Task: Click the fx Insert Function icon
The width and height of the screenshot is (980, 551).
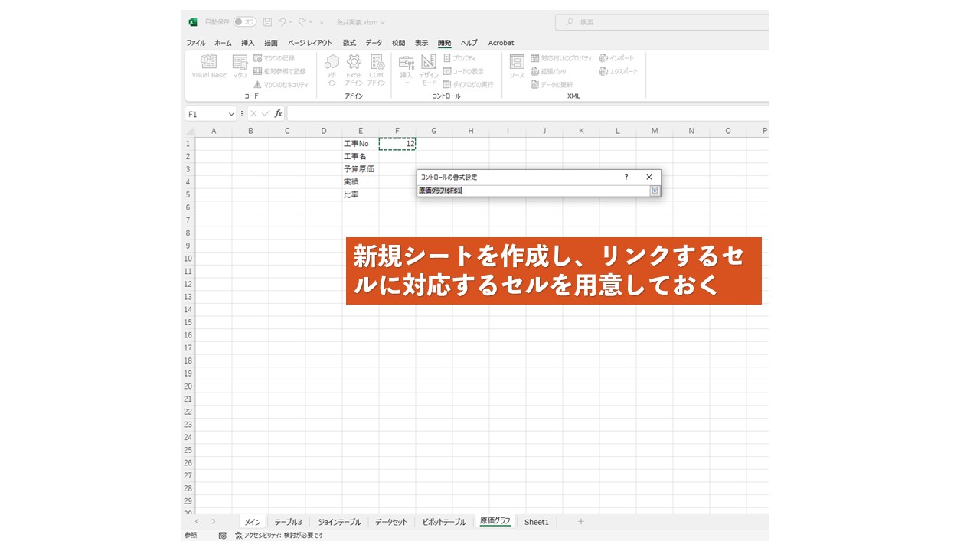Action: pos(278,113)
